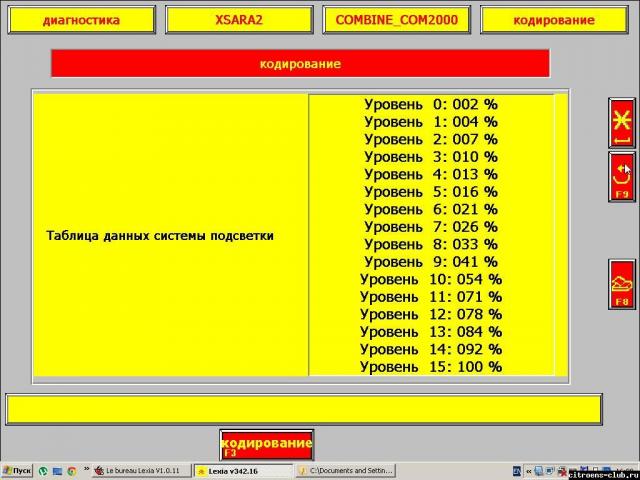Click the red asterisk enter icon button

pos(622,123)
